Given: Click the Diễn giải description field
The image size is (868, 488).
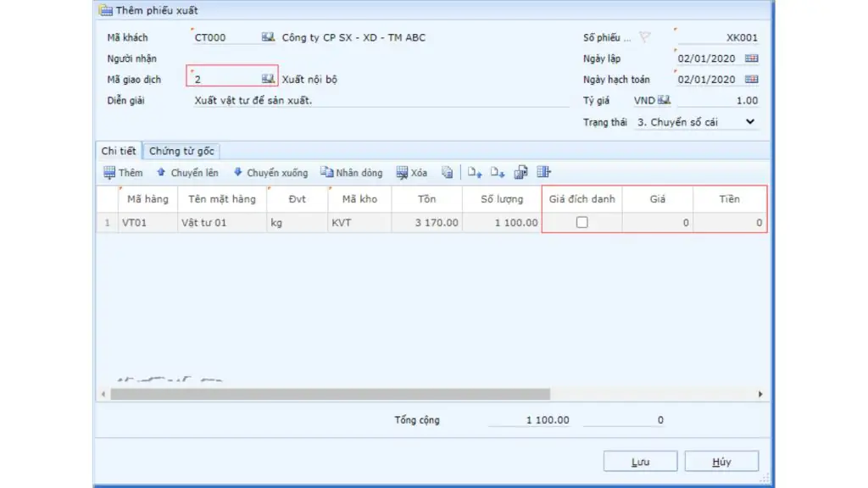Looking at the screenshot, I should pyautogui.click(x=381, y=101).
